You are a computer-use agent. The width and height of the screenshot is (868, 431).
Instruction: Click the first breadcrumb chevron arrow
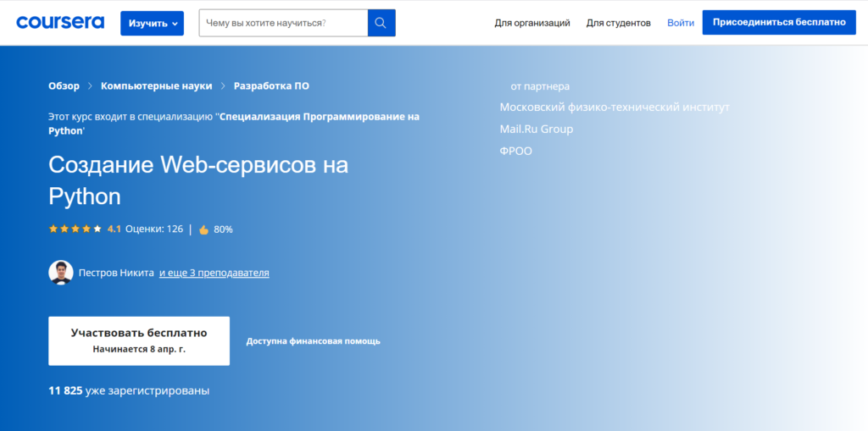(90, 86)
